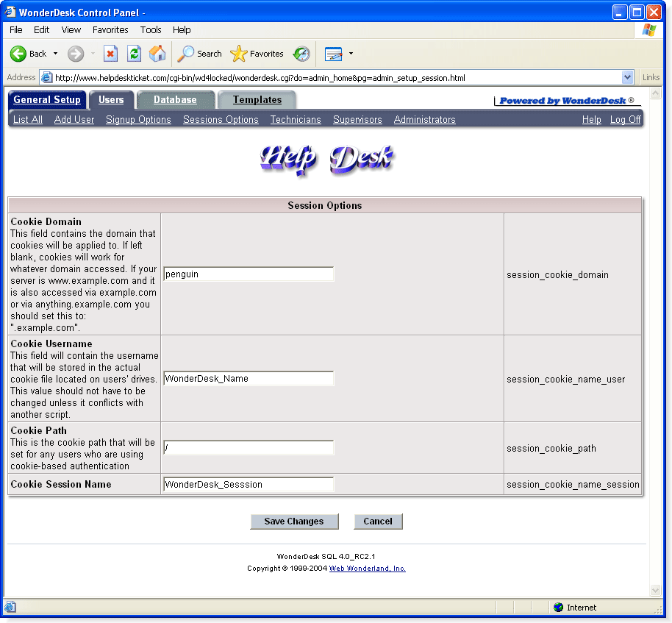This screenshot has height=623, width=672.
Task: Open the Search magnifier icon
Action: click(185, 54)
